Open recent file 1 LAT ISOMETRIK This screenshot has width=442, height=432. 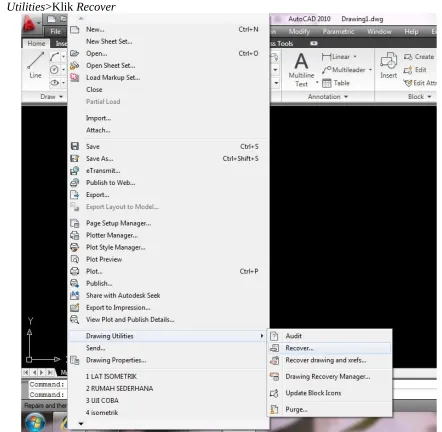click(x=111, y=377)
